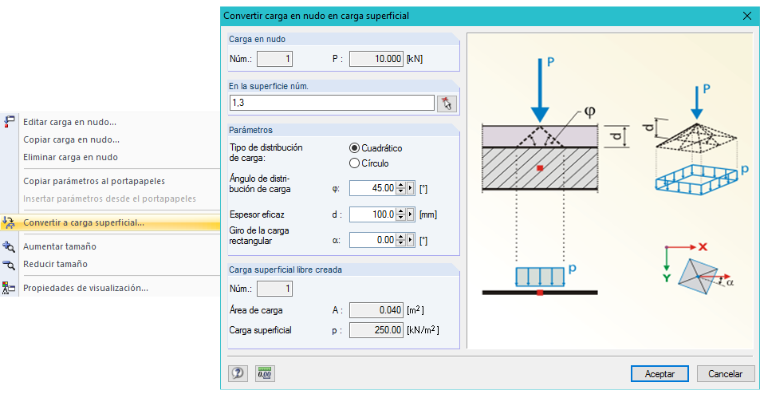The height and width of the screenshot is (396, 760).
Task: Click the Área de carga value 0.040
Action: coord(376,310)
